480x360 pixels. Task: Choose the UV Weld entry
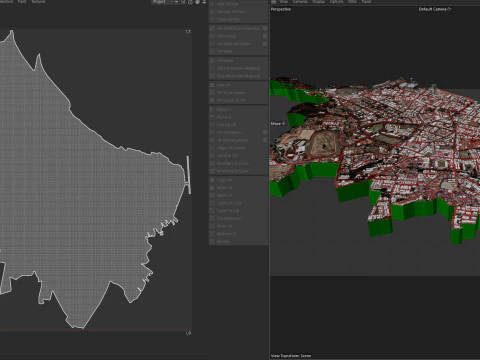click(x=238, y=51)
